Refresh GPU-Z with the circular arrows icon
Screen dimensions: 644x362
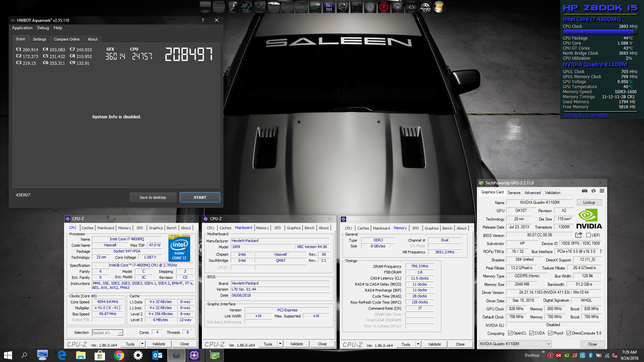tap(593, 191)
